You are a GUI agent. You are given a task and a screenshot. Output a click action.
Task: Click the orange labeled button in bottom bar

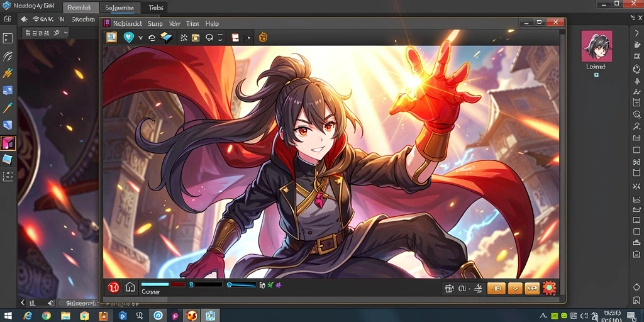click(x=496, y=289)
